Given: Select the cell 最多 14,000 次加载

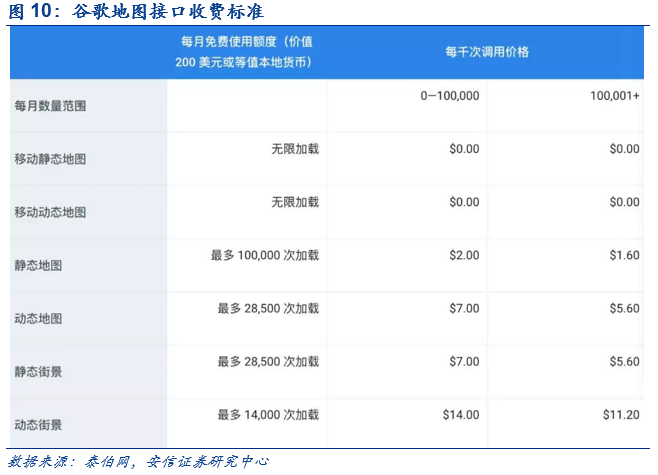Looking at the screenshot, I should (x=268, y=415).
